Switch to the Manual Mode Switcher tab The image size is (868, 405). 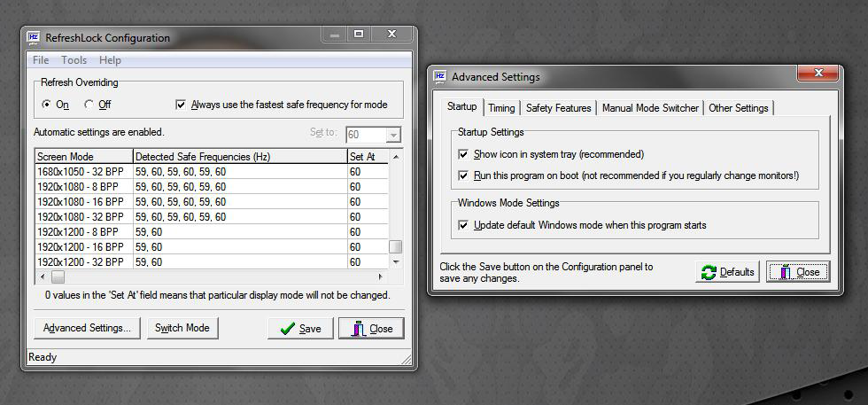coord(650,108)
